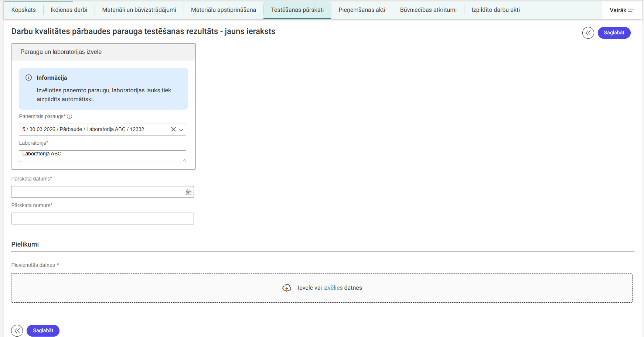Click the Laboratorija text area

(102, 156)
